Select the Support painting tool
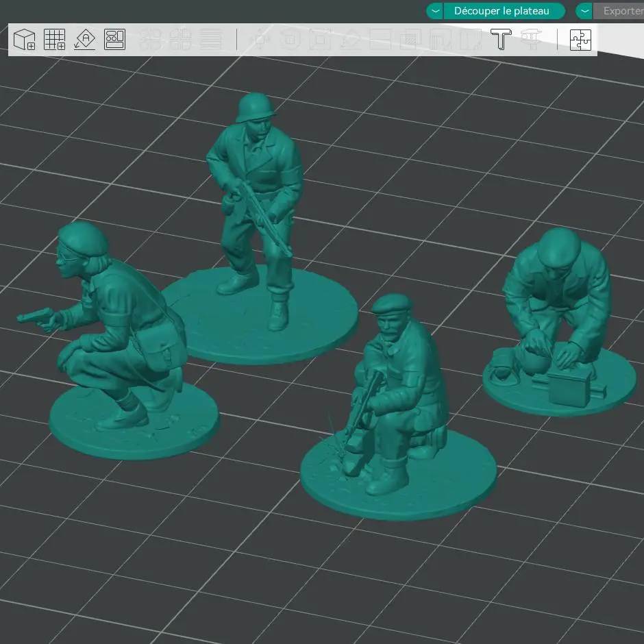The image size is (644, 644). (441, 40)
